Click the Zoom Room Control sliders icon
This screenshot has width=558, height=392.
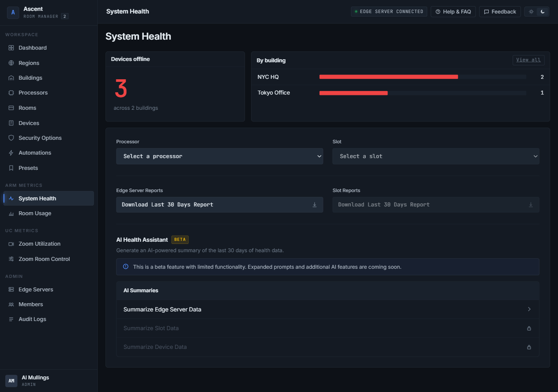tap(11, 259)
